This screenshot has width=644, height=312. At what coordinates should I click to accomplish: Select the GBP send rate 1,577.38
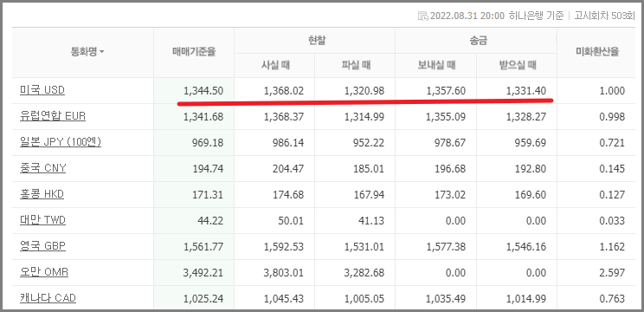click(x=446, y=247)
